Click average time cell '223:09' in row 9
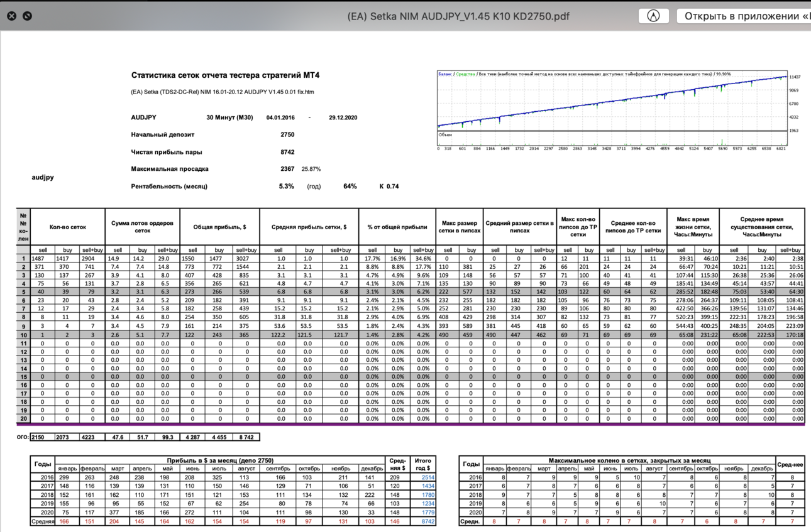 point(791,327)
